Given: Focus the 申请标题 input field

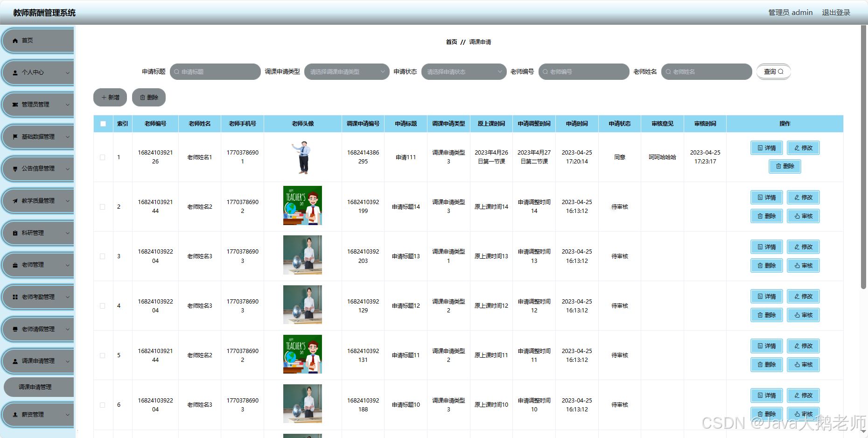Looking at the screenshot, I should (215, 72).
